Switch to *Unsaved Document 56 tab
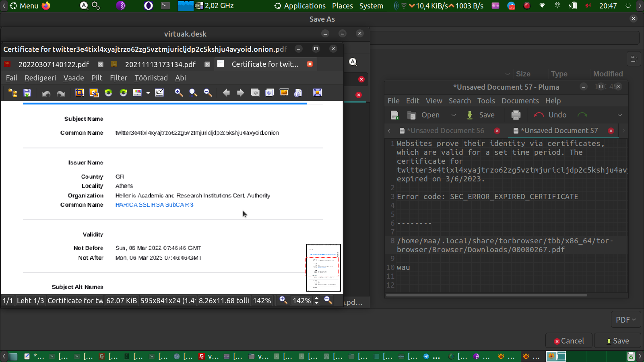This screenshot has width=644, height=362. tap(445, 131)
